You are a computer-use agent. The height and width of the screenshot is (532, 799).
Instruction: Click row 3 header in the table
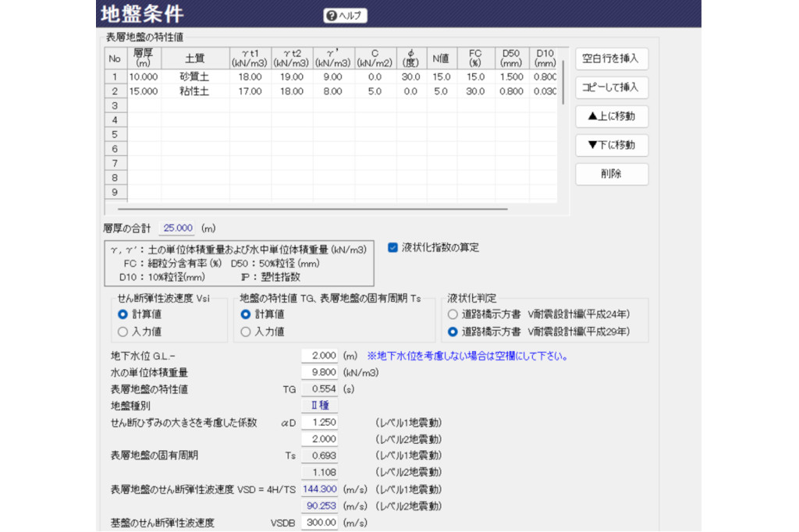[x=115, y=105]
